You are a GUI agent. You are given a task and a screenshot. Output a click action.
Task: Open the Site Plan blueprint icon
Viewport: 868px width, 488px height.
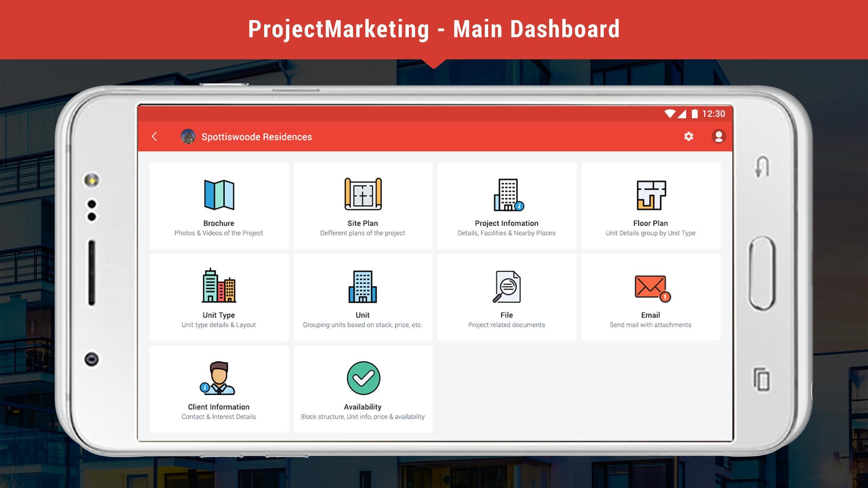tap(363, 194)
